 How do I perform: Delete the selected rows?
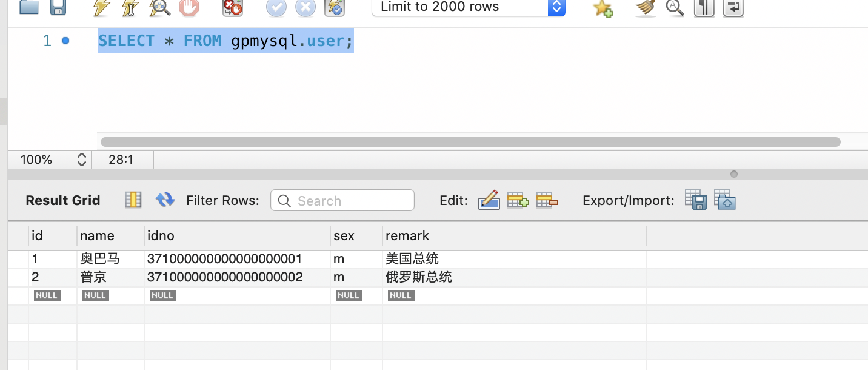pyautogui.click(x=547, y=200)
